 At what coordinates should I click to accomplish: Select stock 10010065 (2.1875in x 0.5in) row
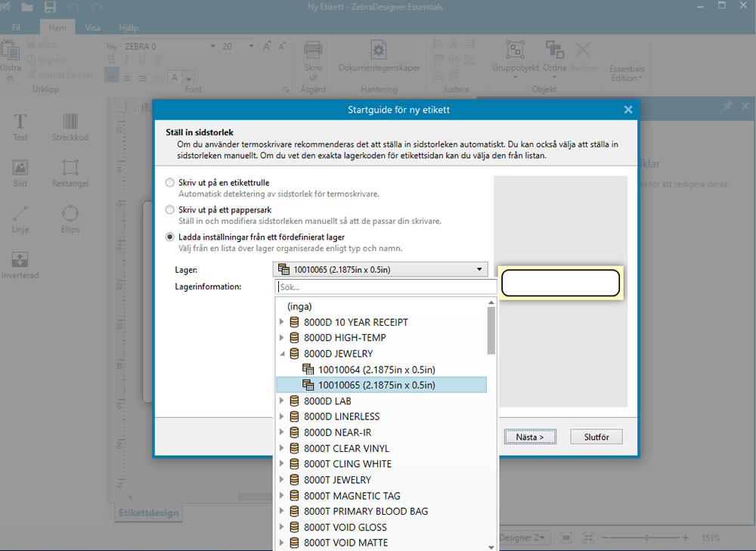point(381,385)
